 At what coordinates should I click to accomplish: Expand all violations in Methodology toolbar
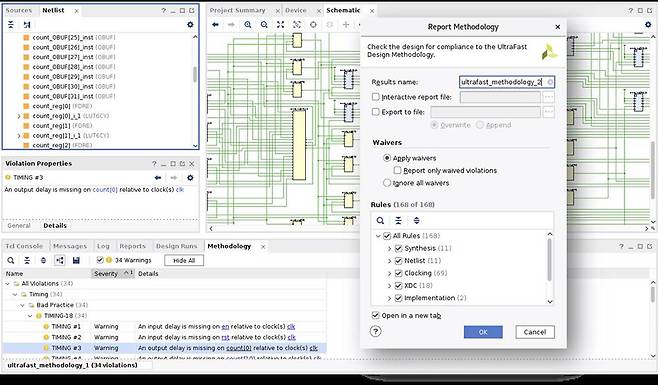coord(43,260)
